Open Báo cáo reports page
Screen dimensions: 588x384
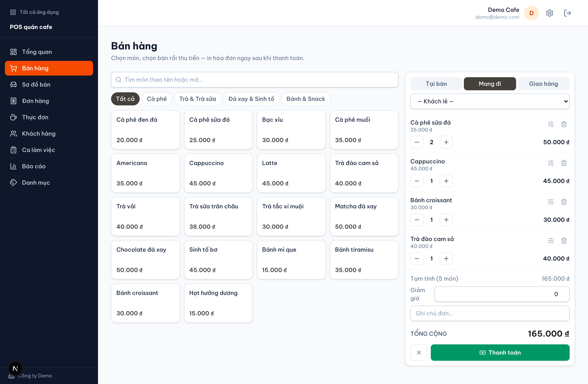point(49,166)
